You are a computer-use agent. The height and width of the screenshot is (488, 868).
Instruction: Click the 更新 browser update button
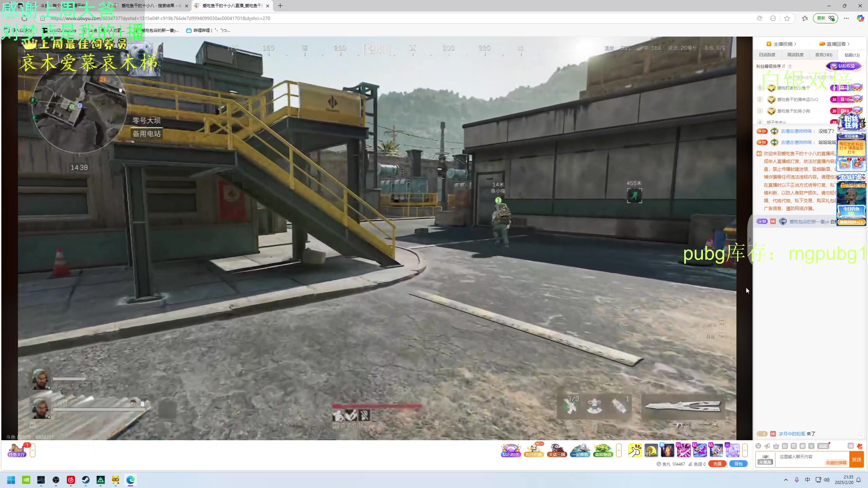pos(825,18)
